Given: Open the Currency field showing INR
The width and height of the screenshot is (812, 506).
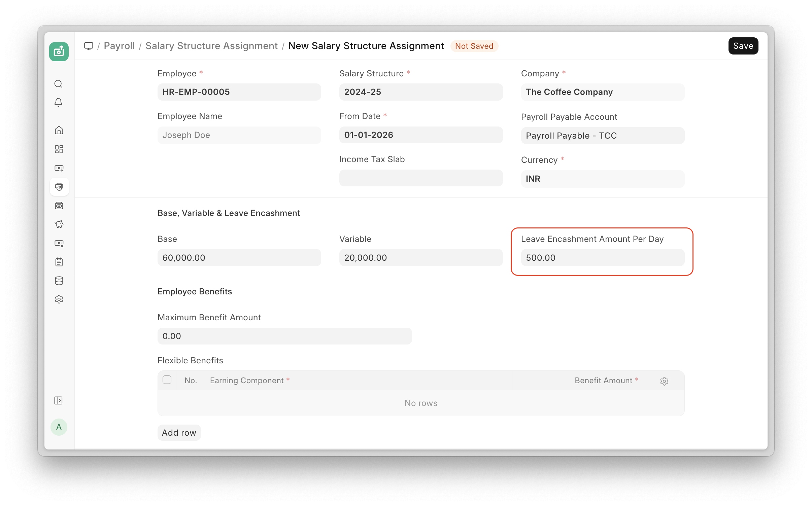Looking at the screenshot, I should pos(603,179).
